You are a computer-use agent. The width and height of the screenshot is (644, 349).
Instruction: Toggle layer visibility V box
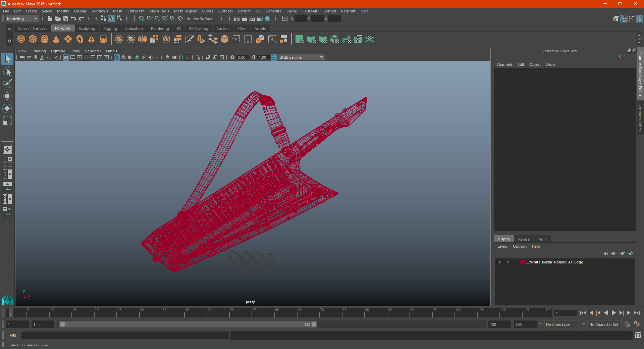(x=499, y=262)
